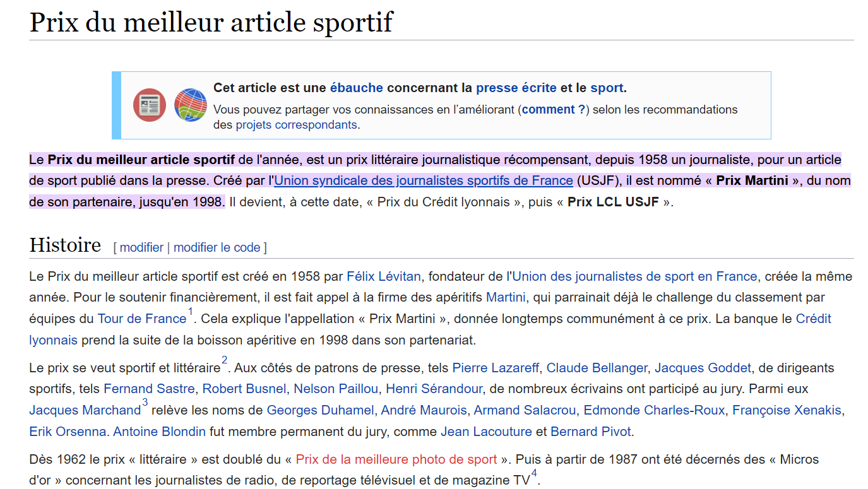Follow the Martini apéritifs link
Image resolution: width=868 pixels, height=489 pixels.
tap(506, 297)
